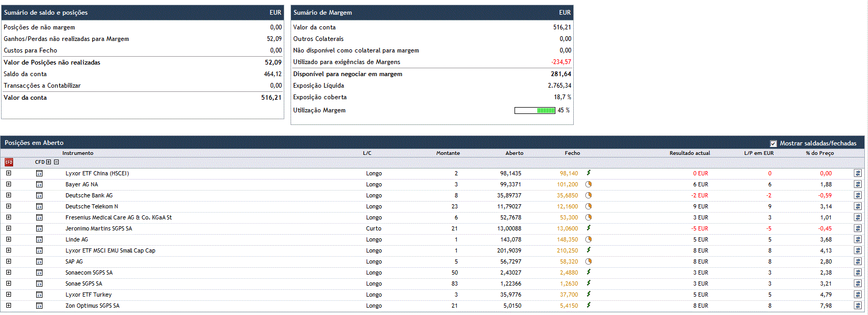
Task: Click the orange clock icon for SAP AG
Action: (588, 261)
